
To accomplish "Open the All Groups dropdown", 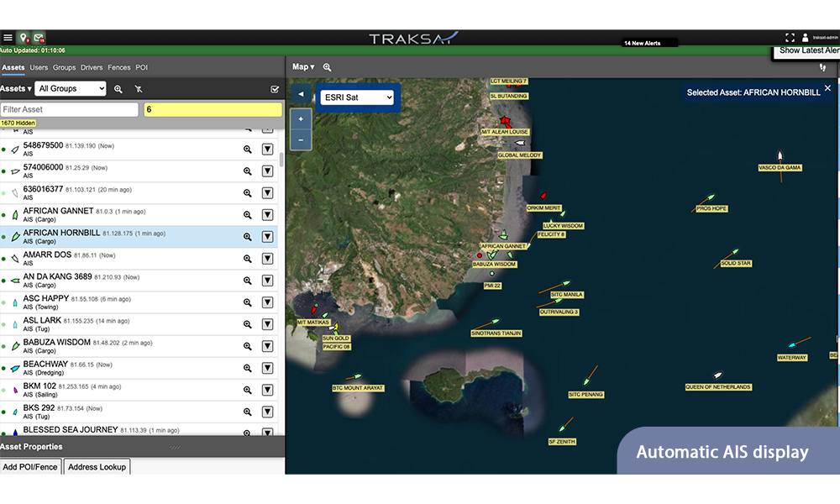I will (71, 89).
